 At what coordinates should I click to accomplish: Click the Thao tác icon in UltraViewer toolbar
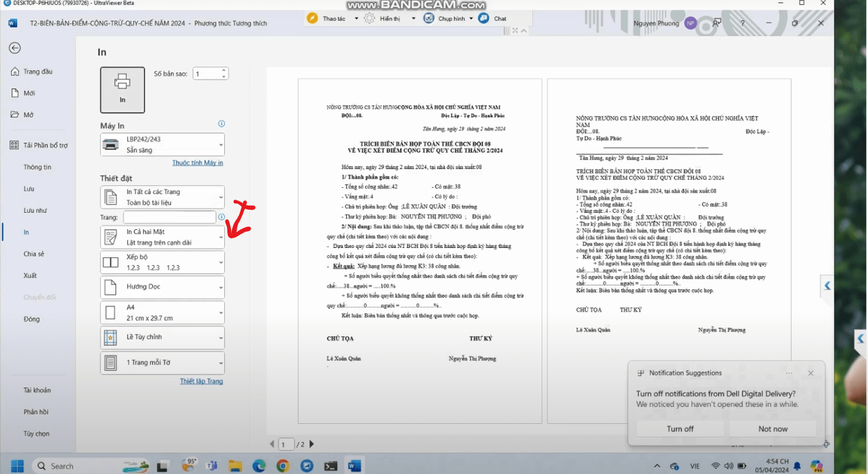[313, 18]
